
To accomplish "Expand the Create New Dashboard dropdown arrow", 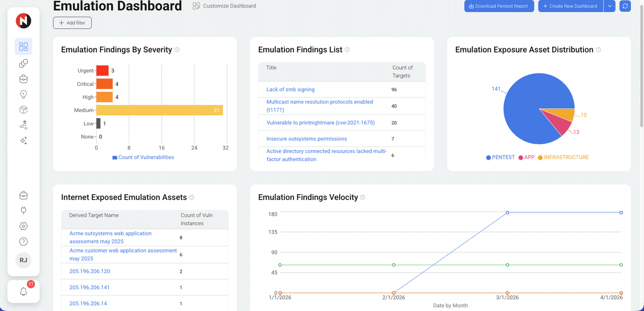I will pos(610,6).
